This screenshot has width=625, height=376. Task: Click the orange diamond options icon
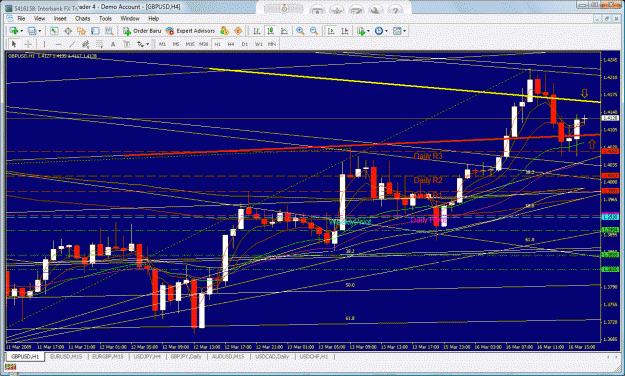coord(238,31)
